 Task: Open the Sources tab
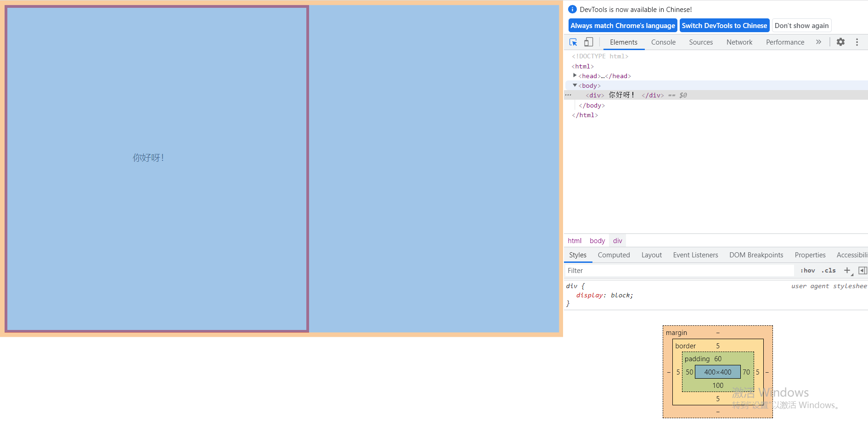coord(701,42)
